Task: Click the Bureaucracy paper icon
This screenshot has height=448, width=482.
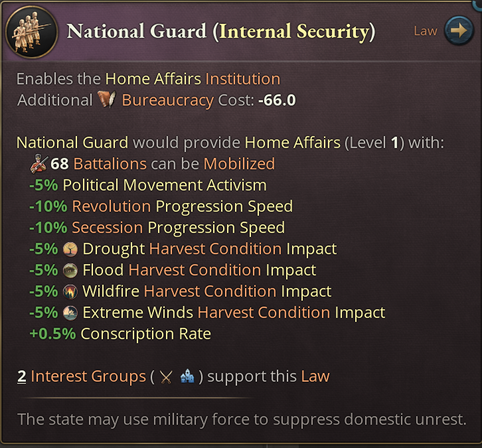Action: [x=107, y=100]
